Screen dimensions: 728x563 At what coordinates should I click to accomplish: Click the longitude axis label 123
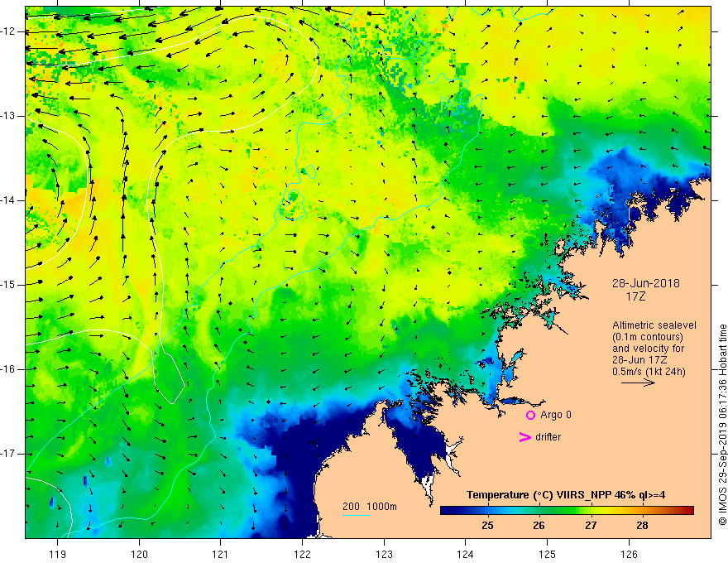(x=384, y=554)
